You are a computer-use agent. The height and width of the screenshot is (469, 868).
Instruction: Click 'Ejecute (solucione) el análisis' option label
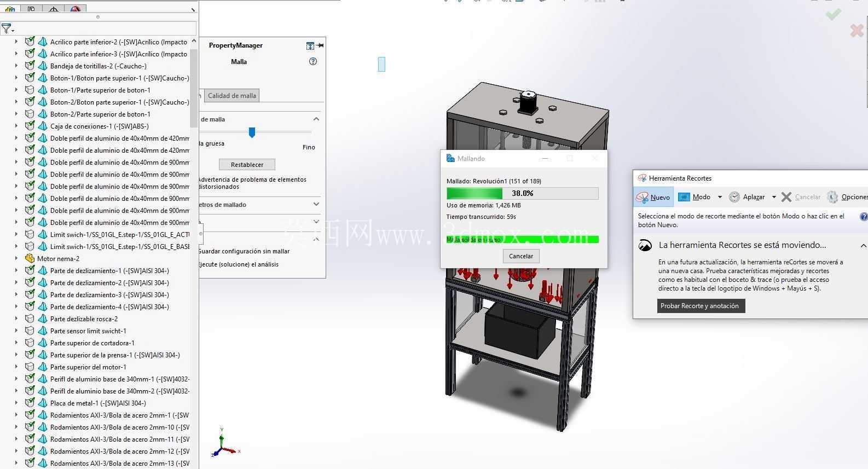[x=238, y=264]
